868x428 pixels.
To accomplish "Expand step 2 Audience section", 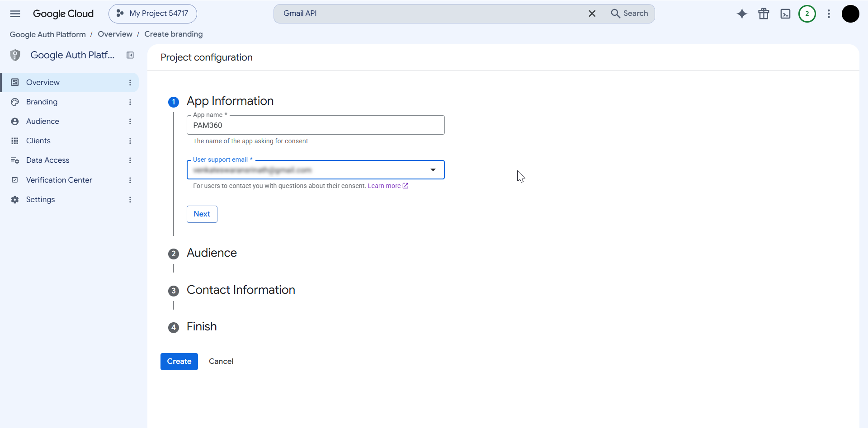I will point(212,253).
